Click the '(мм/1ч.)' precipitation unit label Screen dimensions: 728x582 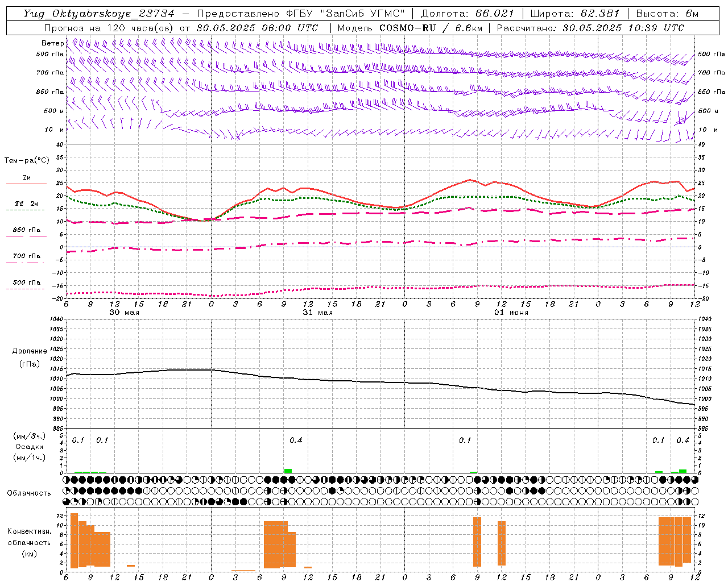(x=29, y=458)
